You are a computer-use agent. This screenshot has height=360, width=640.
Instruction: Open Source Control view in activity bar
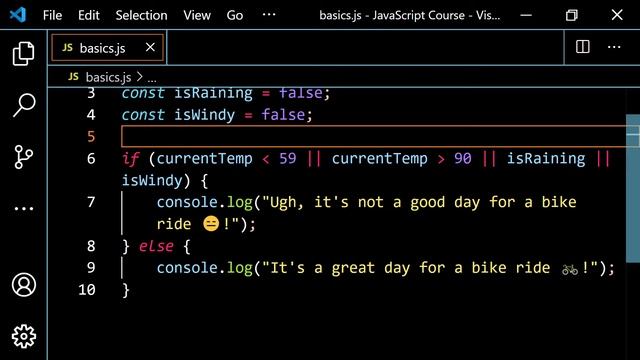click(23, 157)
